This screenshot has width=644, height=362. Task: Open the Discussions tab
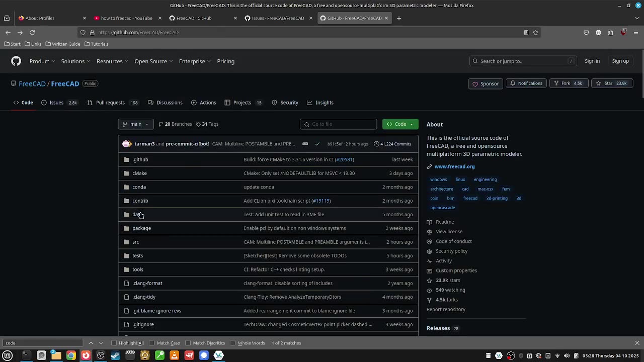pos(165,103)
